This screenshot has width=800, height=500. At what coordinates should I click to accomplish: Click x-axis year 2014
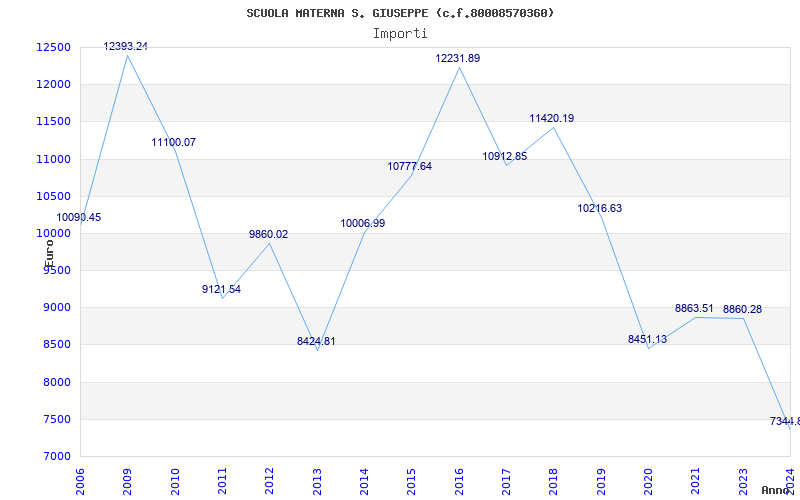tap(364, 482)
